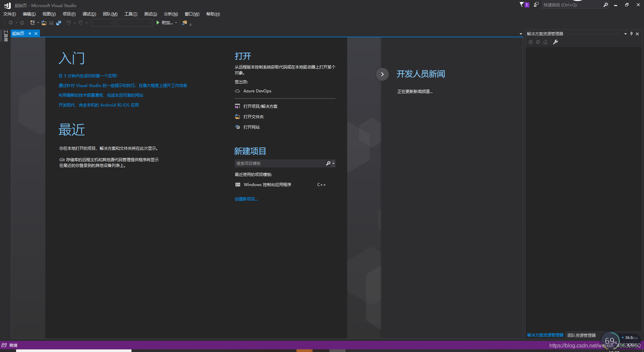Click the template search magnifier icon
This screenshot has height=352, width=644.
click(x=328, y=163)
